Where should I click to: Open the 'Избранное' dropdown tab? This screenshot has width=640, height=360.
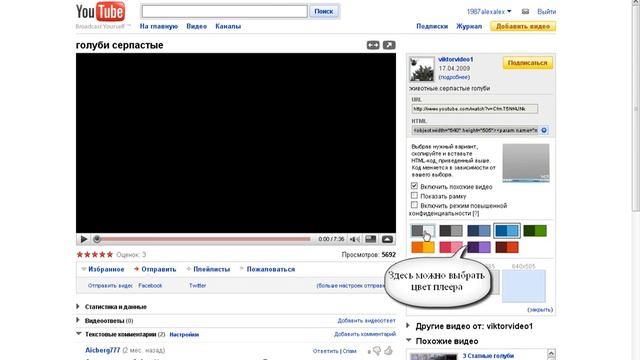(x=102, y=269)
